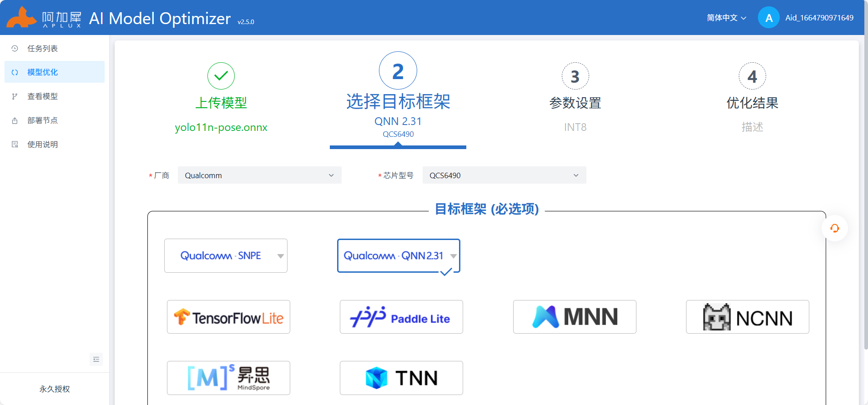Click the 永久授权 license text

pos(55,389)
